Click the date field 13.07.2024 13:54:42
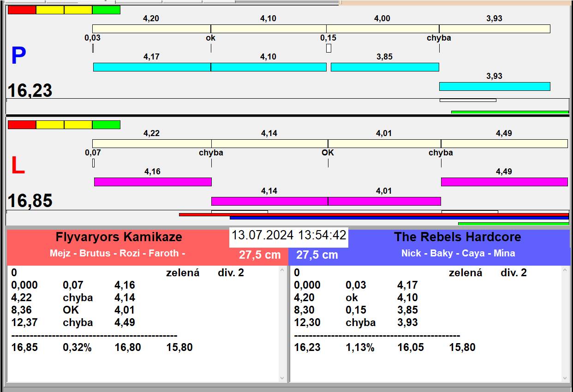Screen dimensions: 573x392 click(x=289, y=235)
